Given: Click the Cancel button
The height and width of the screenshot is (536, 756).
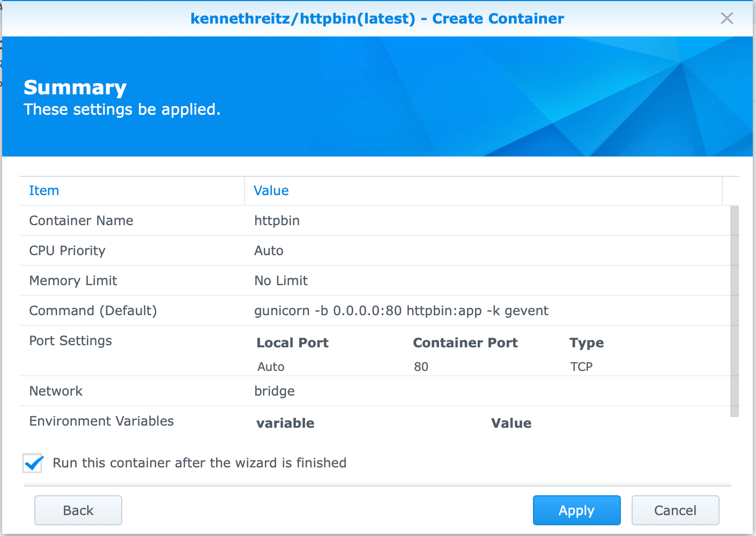Looking at the screenshot, I should pyautogui.click(x=675, y=510).
